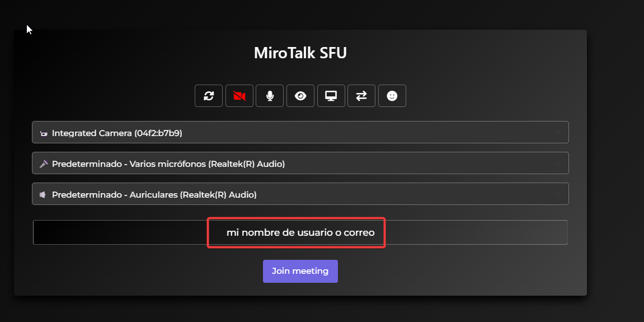Start screen sharing with monitor icon
Screen dimensions: 644x322
pyautogui.click(x=331, y=96)
